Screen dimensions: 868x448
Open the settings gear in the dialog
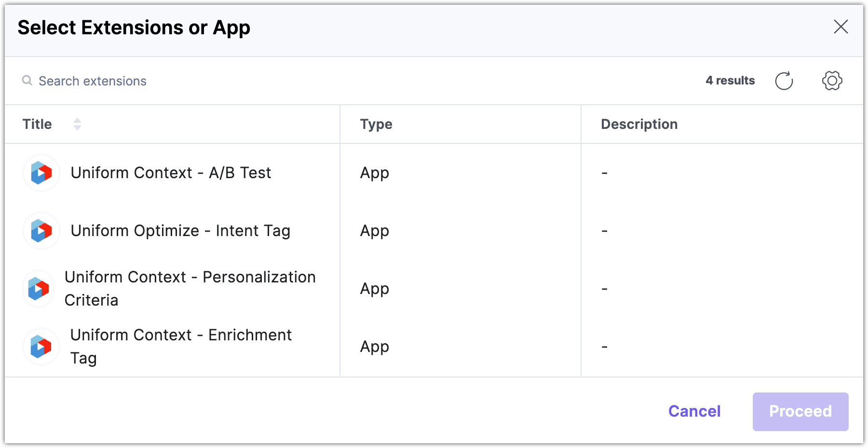click(831, 81)
